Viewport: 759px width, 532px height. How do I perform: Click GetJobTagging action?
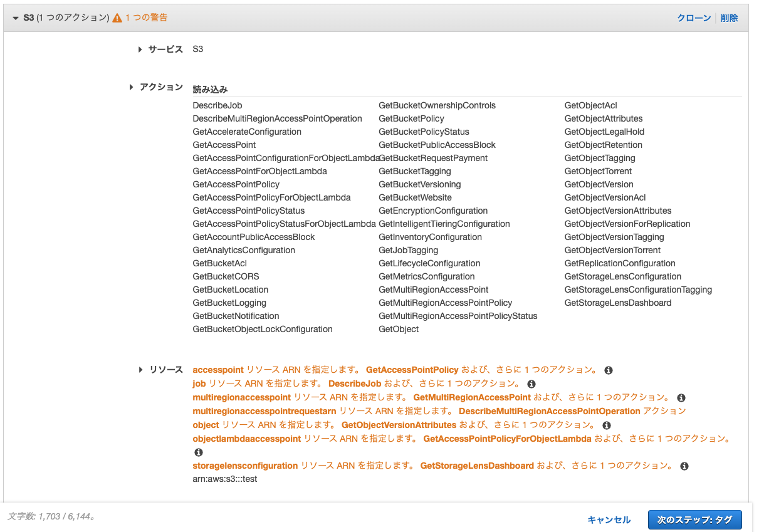[409, 250]
